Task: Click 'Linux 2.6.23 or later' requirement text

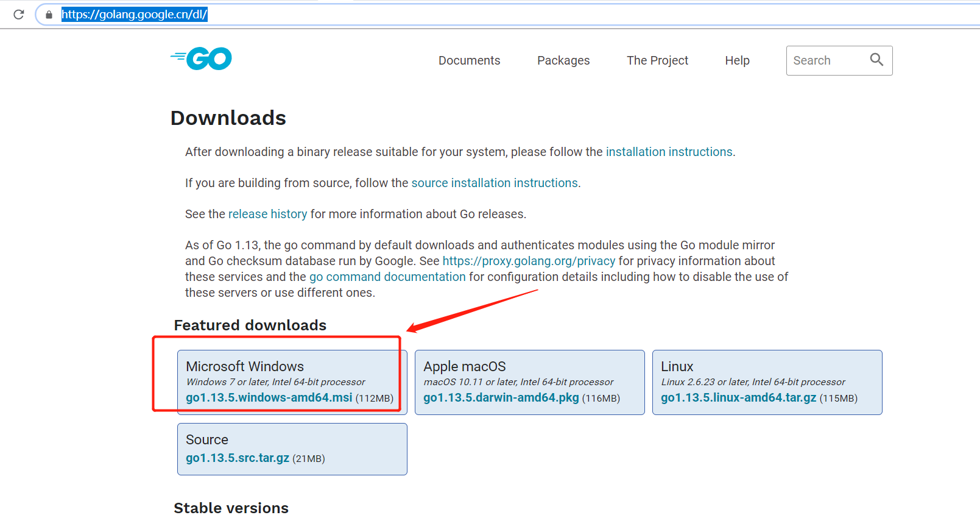Action: [x=753, y=382]
